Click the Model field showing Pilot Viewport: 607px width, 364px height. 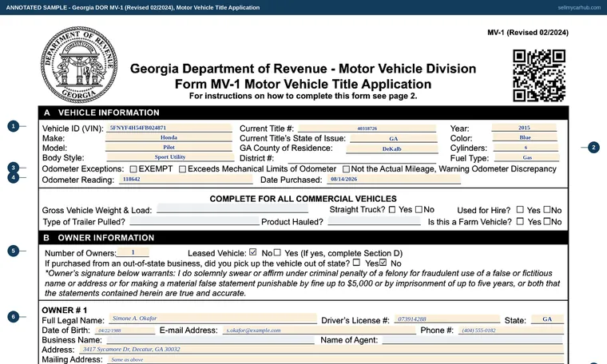(169, 148)
